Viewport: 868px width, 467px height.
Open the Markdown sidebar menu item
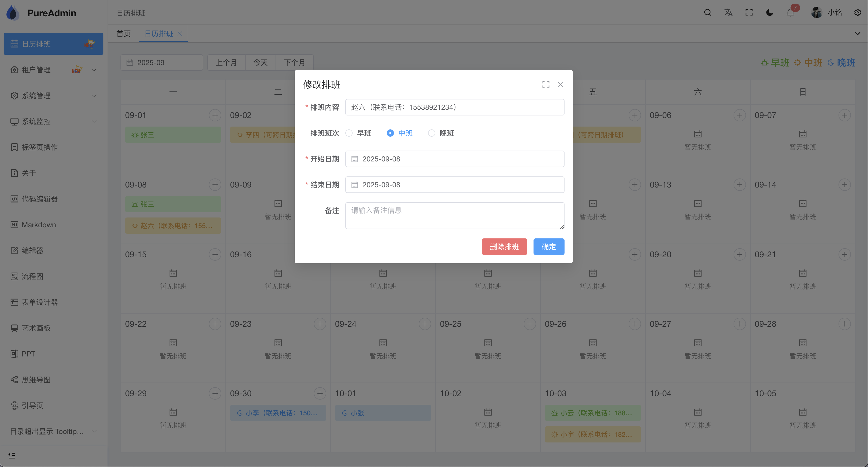click(x=39, y=225)
